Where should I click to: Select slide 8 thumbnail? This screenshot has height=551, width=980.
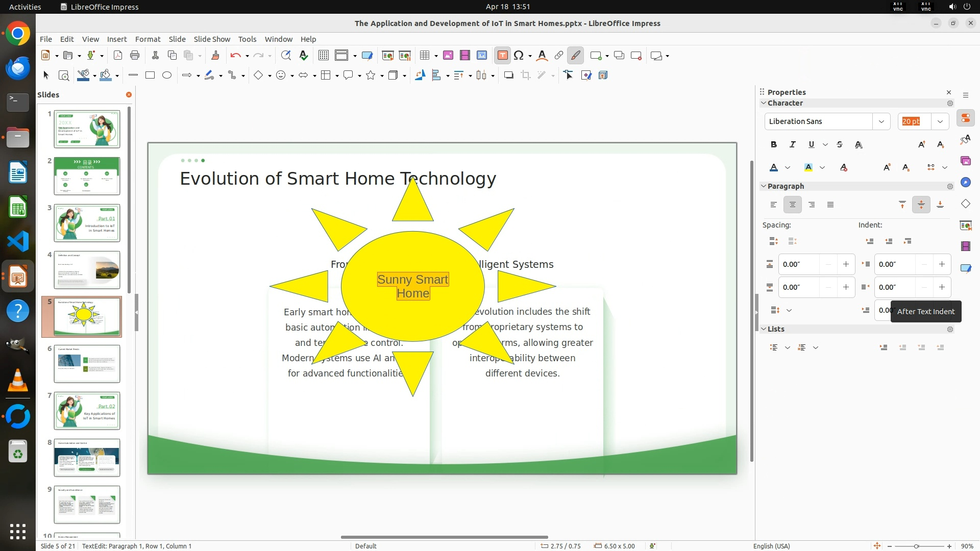pos(87,458)
